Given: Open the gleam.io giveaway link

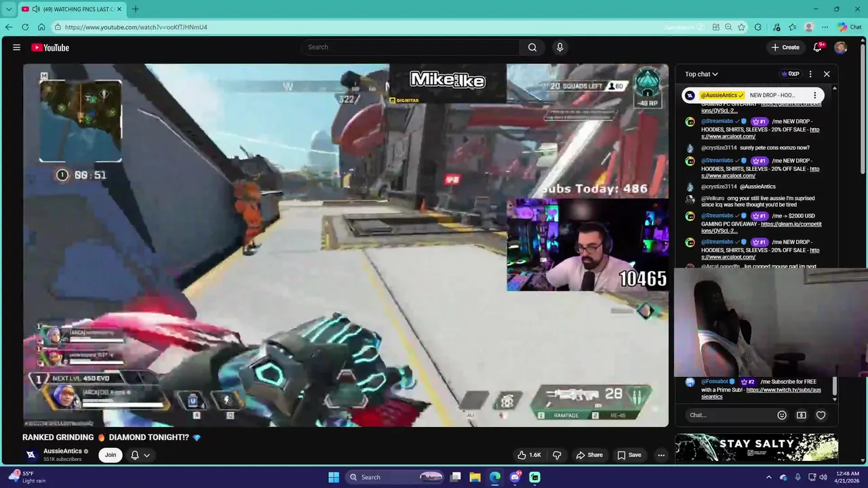Looking at the screenshot, I should [x=762, y=228].
